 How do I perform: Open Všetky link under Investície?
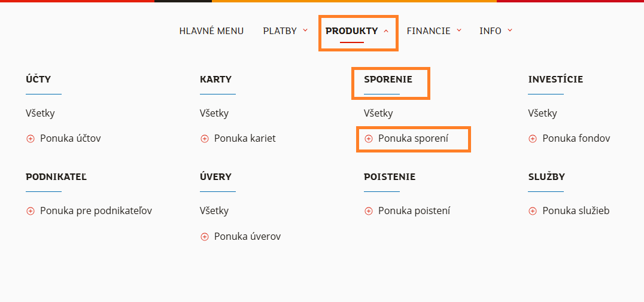[542, 113]
